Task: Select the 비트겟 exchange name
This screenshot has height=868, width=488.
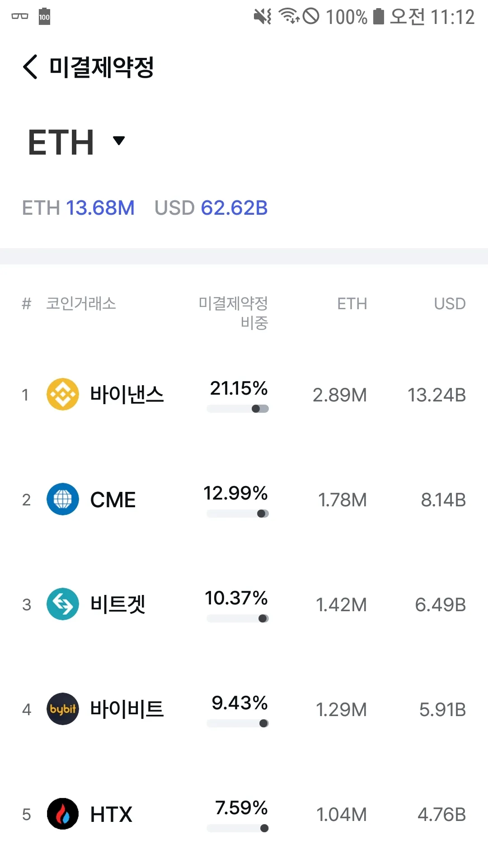Action: 118,604
